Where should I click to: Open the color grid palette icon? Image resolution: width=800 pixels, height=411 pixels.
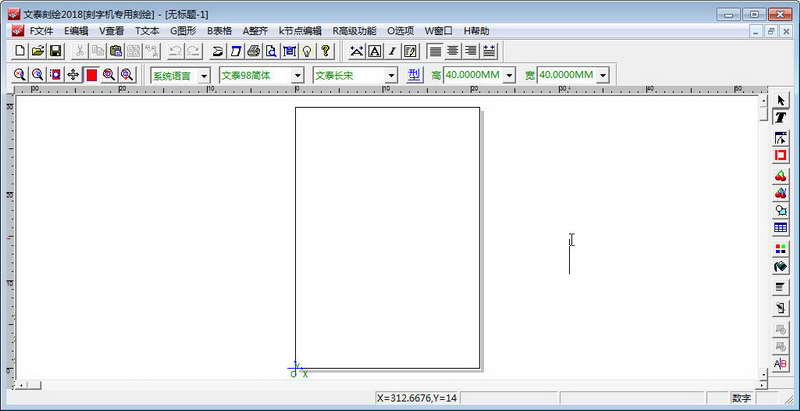click(x=781, y=249)
